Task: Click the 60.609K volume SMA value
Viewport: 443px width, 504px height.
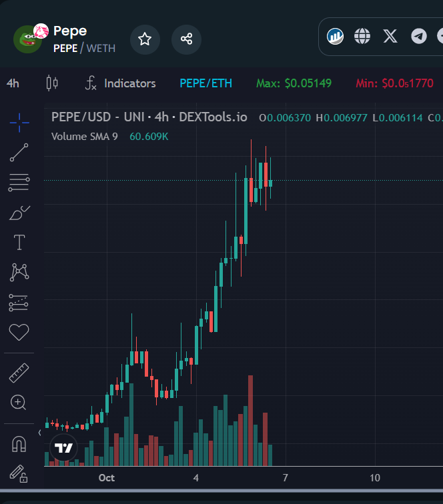Action: point(149,137)
